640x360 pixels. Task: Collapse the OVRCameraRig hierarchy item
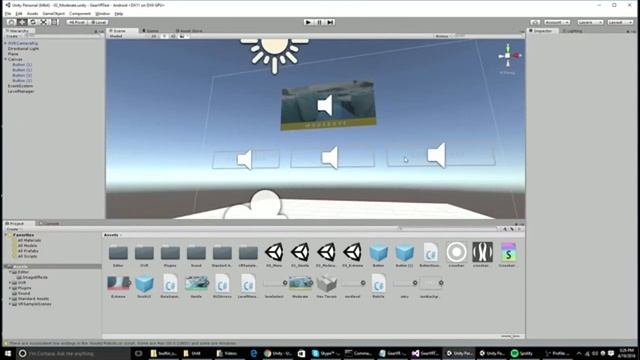coord(6,43)
